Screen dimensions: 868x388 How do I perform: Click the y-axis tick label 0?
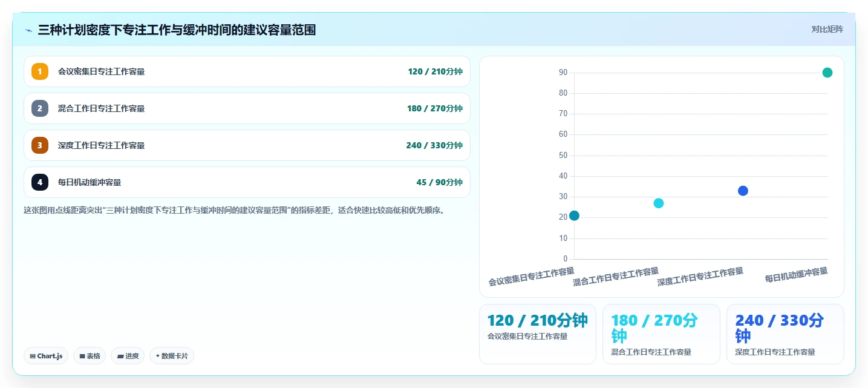click(565, 259)
